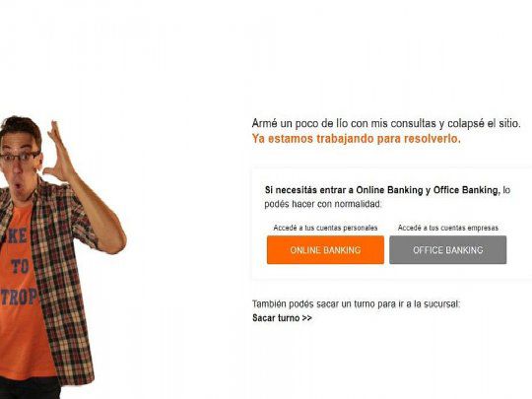Follow the Sacar turno >> link
This screenshot has height=399, width=532.
tap(282, 318)
